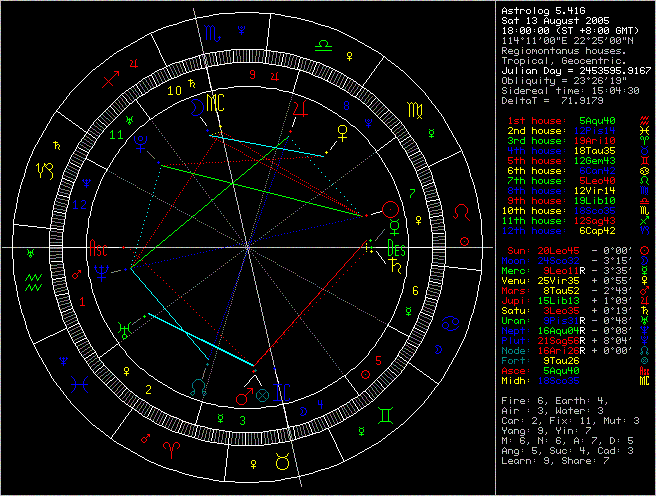Select the North Node glyph inside the wheel
Viewport: 656px width, 496px height.
198,386
